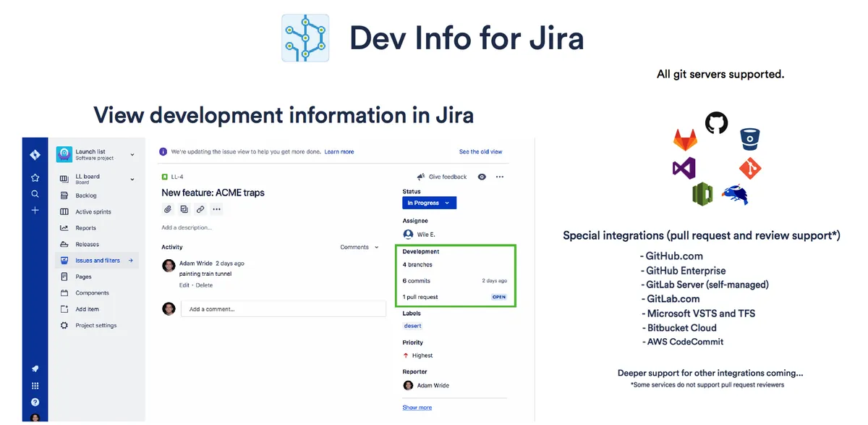Open the help question mark icon
Image resolution: width=868 pixels, height=425 pixels.
tap(35, 403)
